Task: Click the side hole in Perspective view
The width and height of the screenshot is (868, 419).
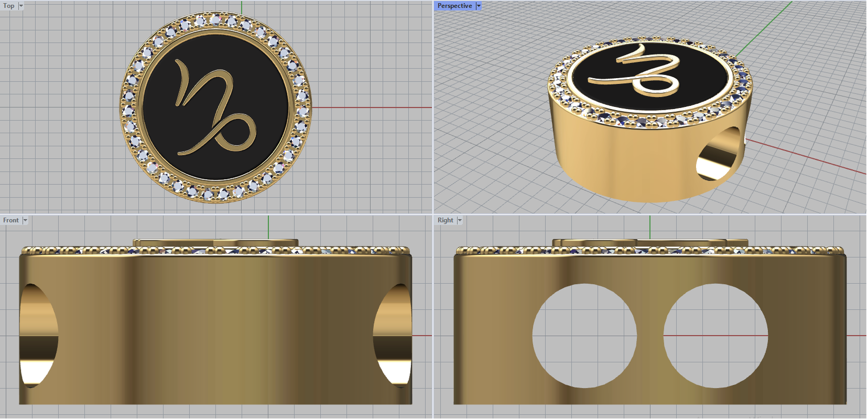Action: click(719, 155)
